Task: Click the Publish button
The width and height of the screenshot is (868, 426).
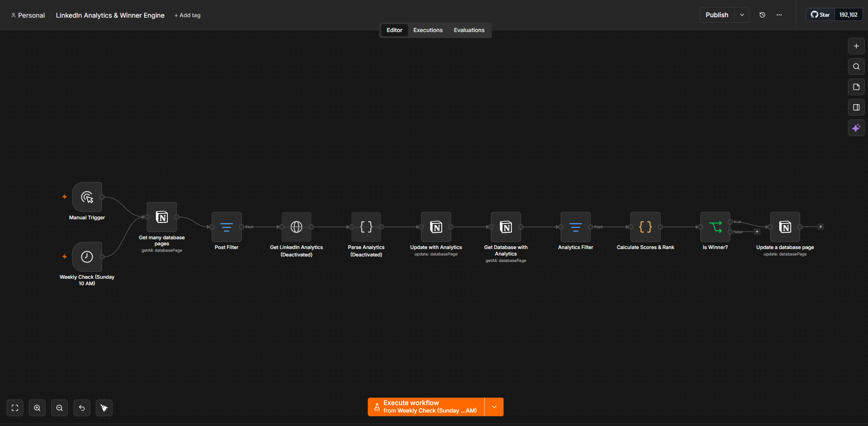Action: (x=717, y=15)
